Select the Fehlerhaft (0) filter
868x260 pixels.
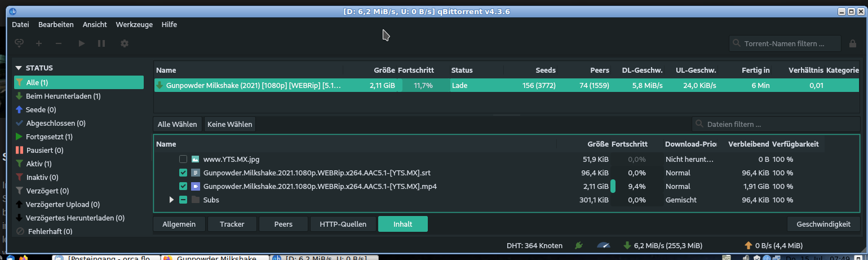(79, 231)
